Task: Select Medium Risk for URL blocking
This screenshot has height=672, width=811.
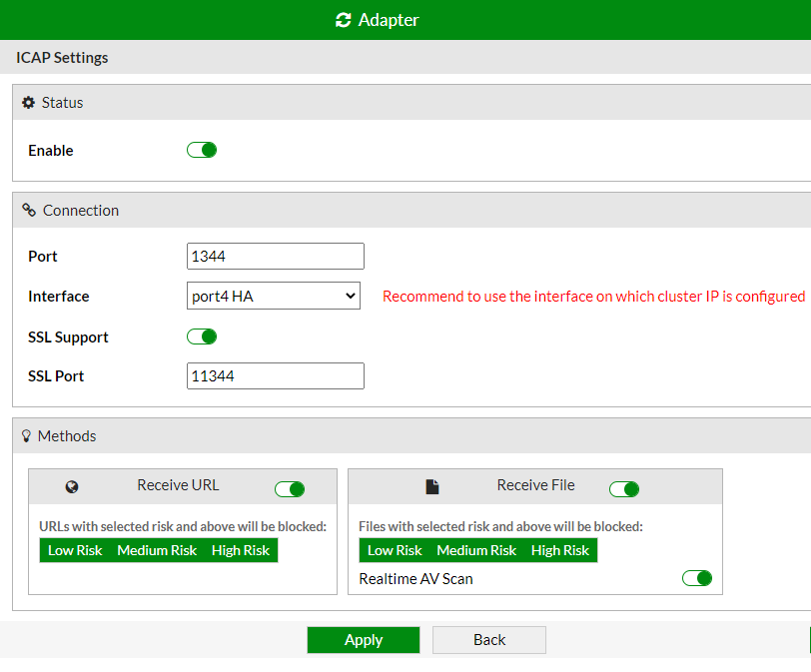Action: click(x=157, y=550)
